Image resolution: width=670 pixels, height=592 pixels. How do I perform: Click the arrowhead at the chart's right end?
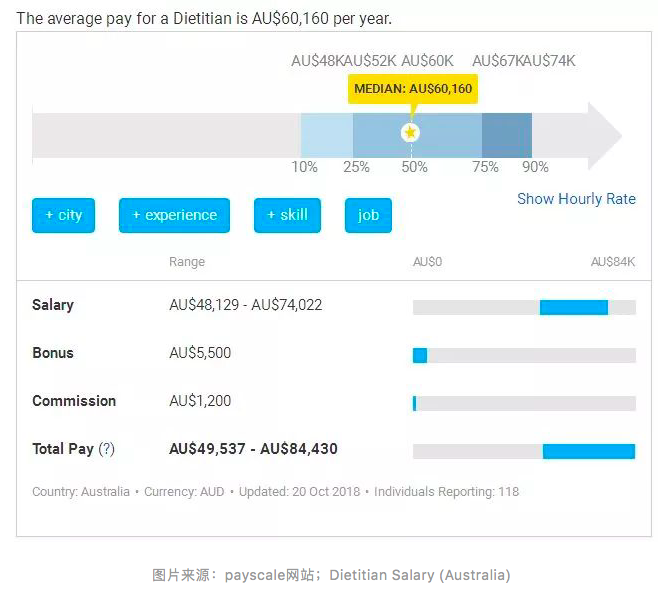click(604, 135)
